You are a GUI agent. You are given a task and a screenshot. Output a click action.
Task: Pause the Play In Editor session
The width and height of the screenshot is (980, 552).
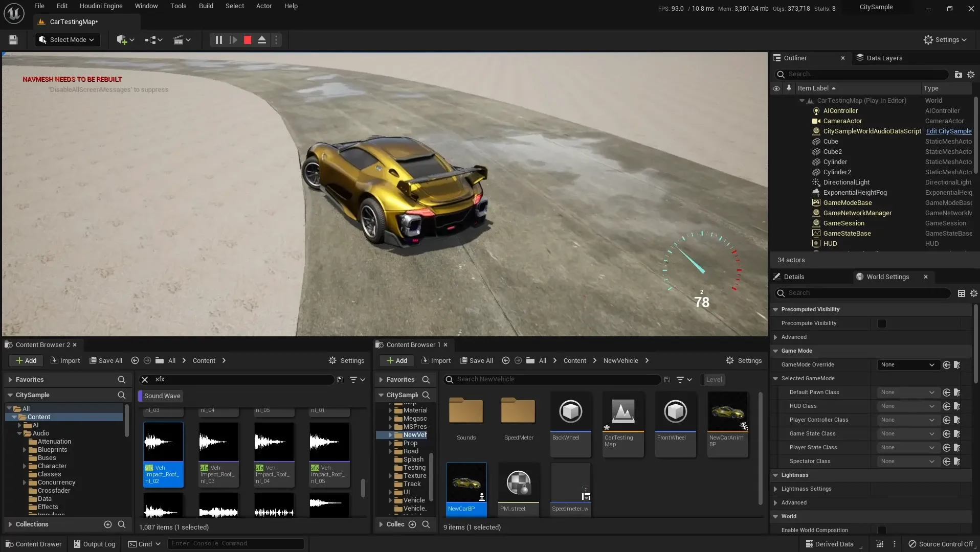coord(218,39)
